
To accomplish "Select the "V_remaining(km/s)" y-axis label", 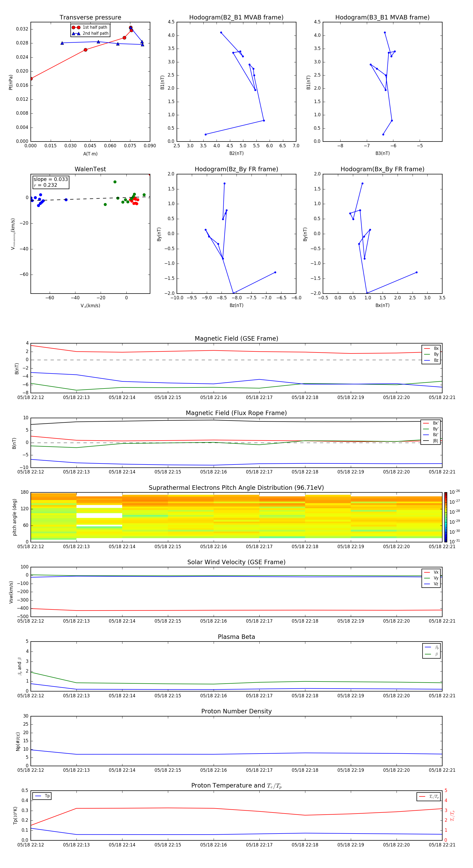I will (13, 234).
